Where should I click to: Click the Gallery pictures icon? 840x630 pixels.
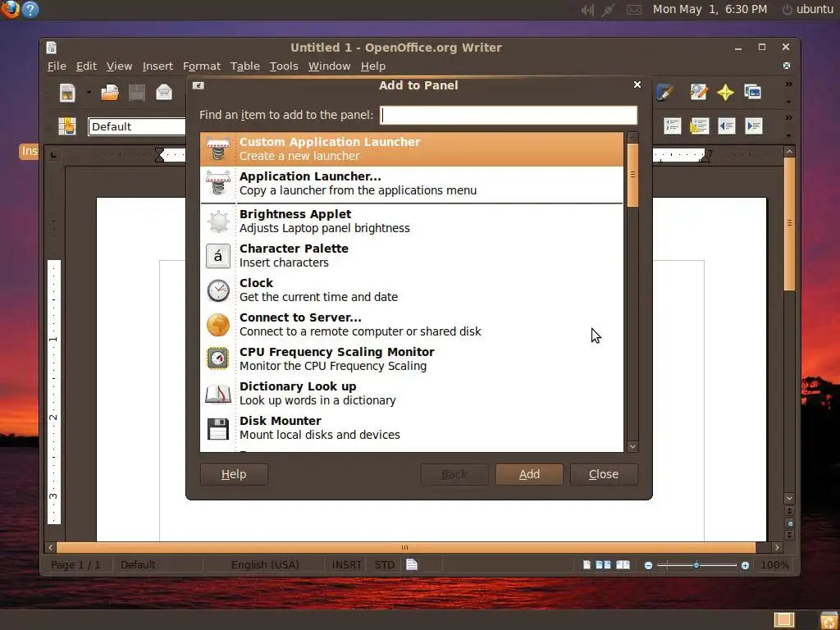pyautogui.click(x=753, y=92)
